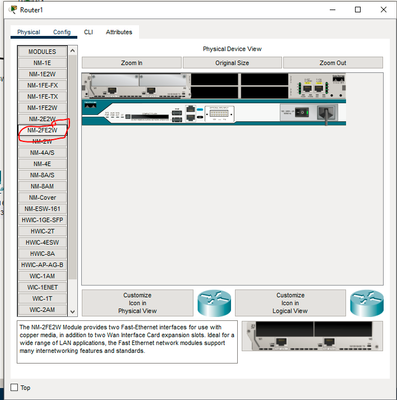Click the Original Size button
The width and height of the screenshot is (397, 400).
pos(232,63)
